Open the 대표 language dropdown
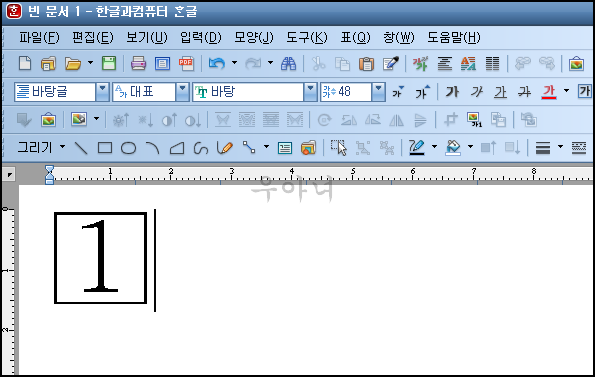The image size is (595, 377). [x=183, y=91]
